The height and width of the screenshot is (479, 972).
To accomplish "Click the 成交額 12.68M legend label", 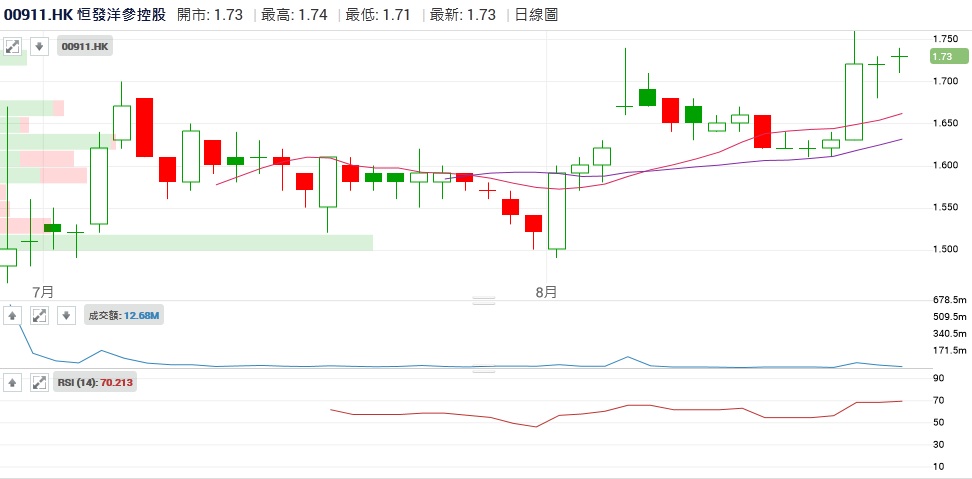I will point(124,315).
